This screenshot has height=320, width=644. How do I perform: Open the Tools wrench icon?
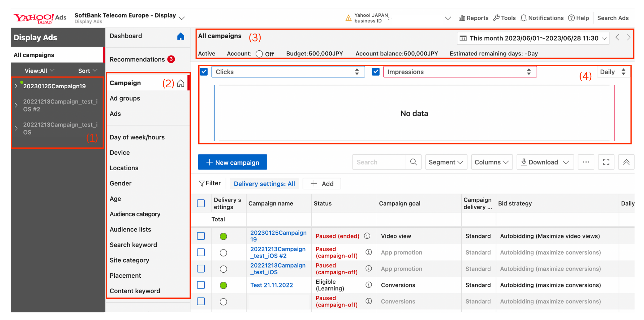[x=496, y=18]
